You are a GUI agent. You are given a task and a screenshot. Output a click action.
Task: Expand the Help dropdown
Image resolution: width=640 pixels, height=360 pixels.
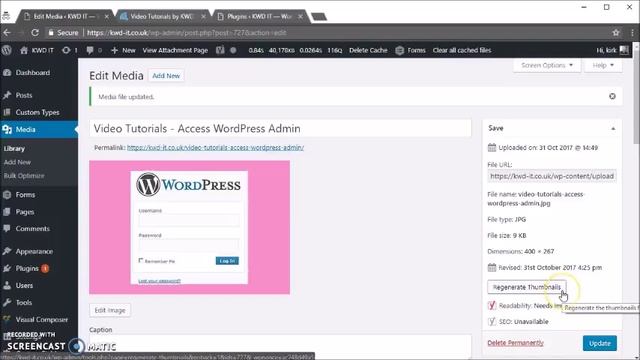pos(603,65)
